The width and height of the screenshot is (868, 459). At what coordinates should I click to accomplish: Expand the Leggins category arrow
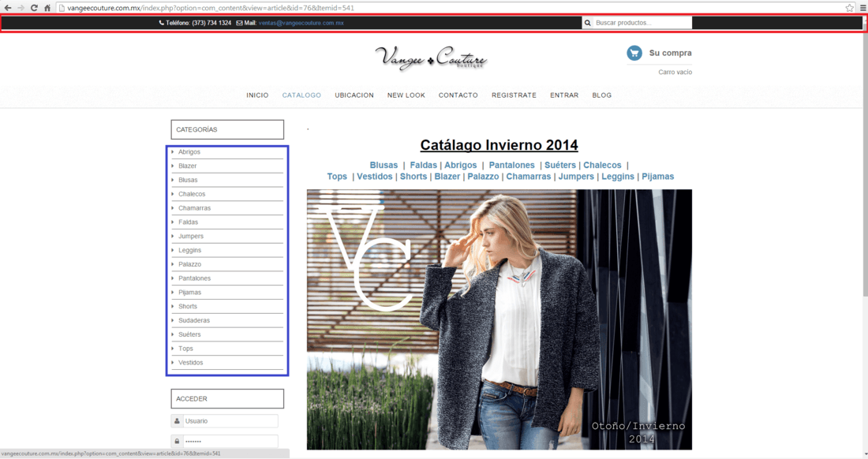pyautogui.click(x=173, y=250)
